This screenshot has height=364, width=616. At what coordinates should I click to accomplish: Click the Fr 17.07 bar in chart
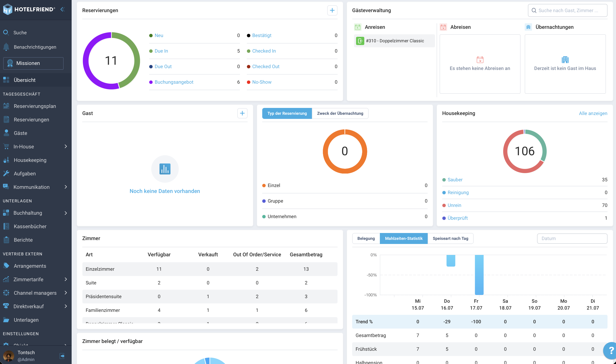[x=479, y=275]
